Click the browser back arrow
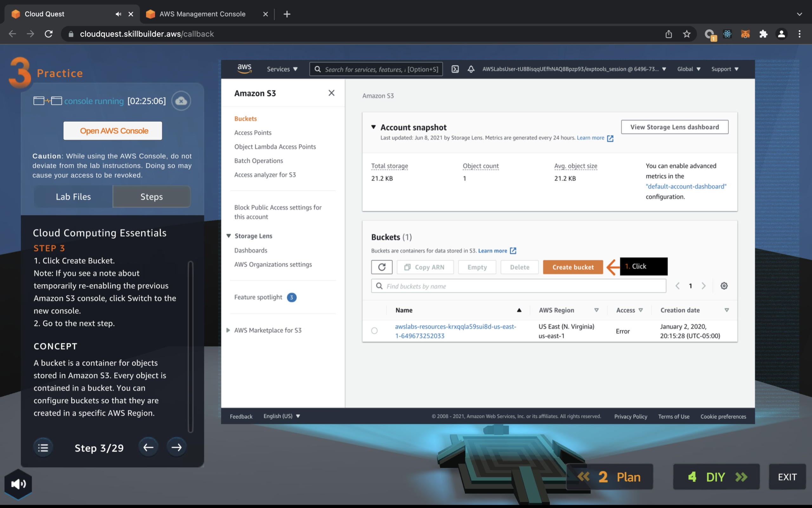Viewport: 812px width, 508px height. (12, 34)
